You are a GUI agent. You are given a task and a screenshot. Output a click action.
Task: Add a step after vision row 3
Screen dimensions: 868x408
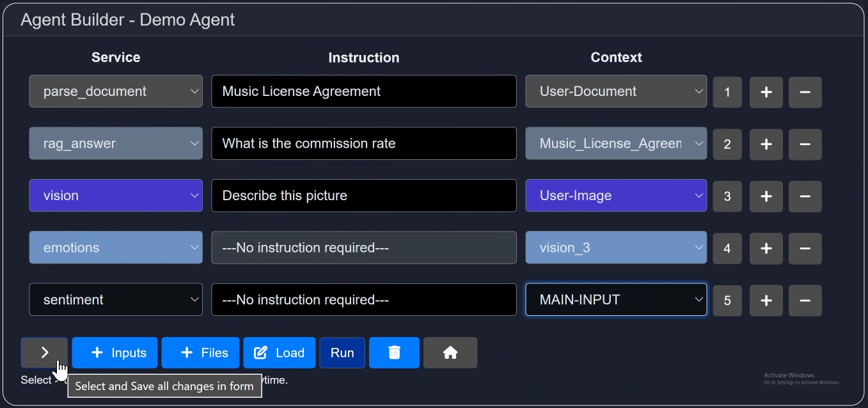766,196
